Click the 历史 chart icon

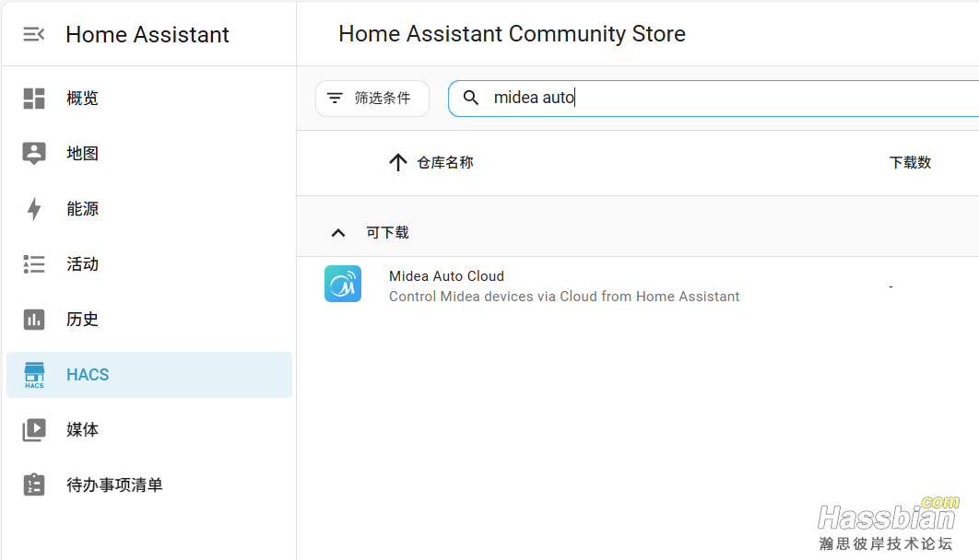pos(34,320)
